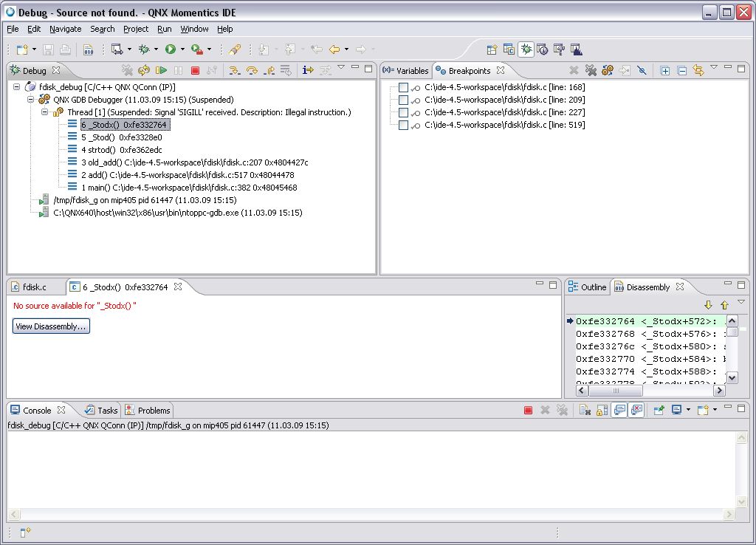Collapse the Thread [1] tree node
756x545 pixels.
(44, 112)
